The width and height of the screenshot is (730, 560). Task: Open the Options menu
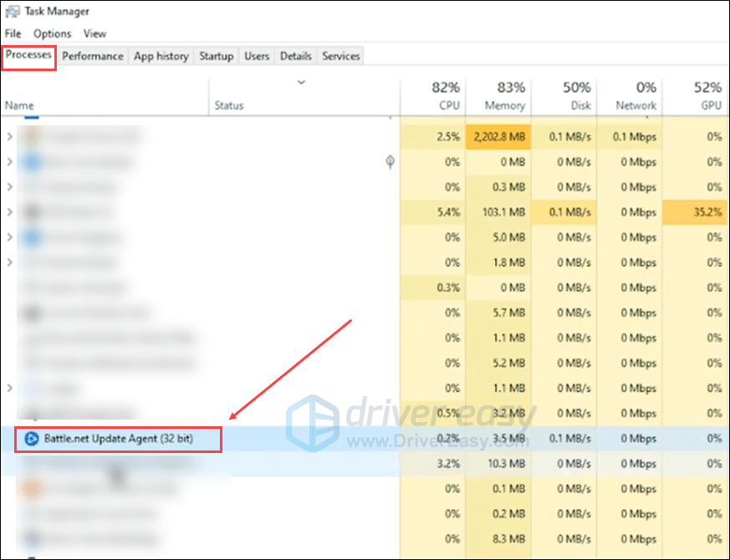point(51,33)
